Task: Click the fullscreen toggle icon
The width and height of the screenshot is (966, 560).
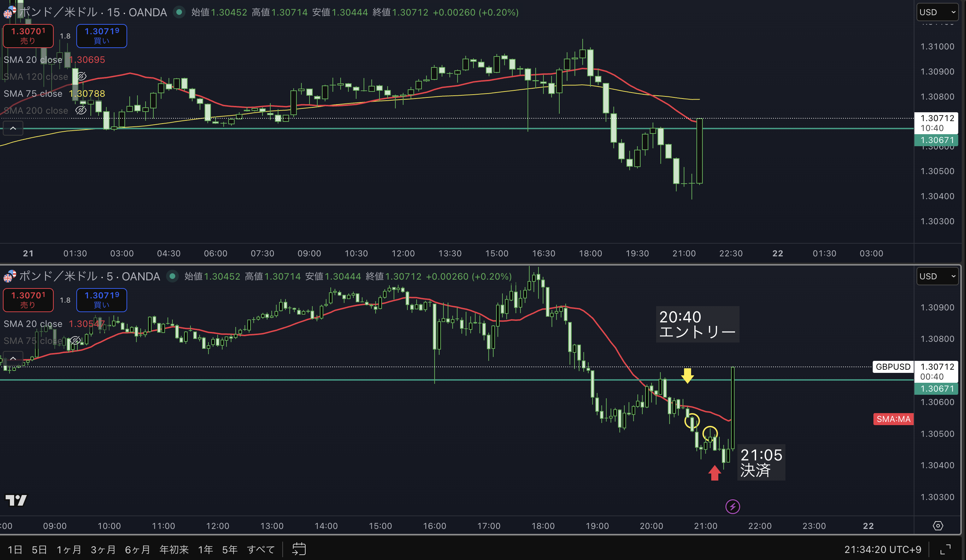Action: coord(945,549)
